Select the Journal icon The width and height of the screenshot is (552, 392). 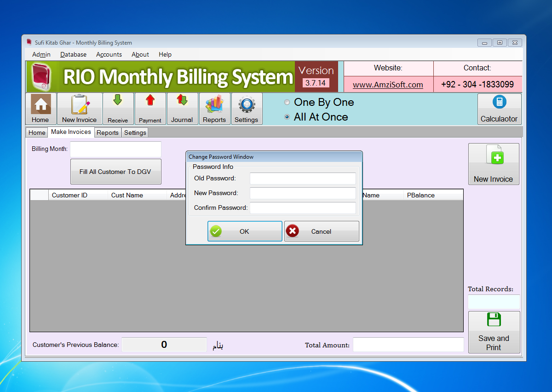tap(182, 108)
